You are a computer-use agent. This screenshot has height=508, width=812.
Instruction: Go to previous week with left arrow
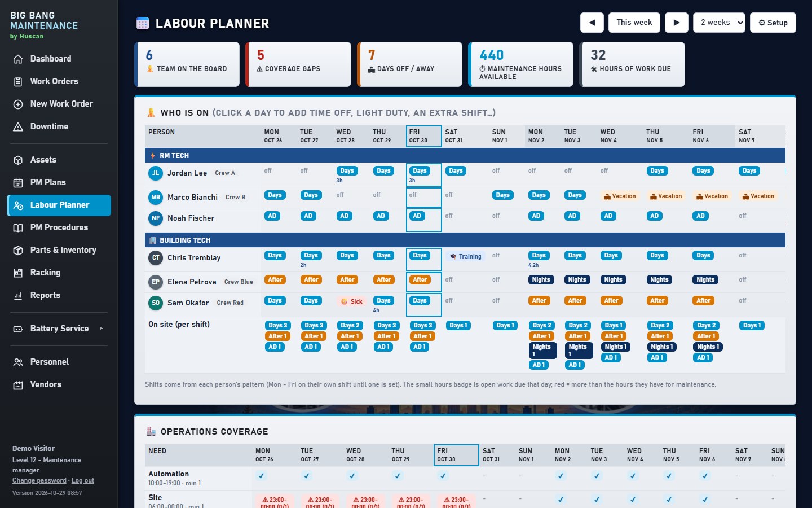click(592, 23)
